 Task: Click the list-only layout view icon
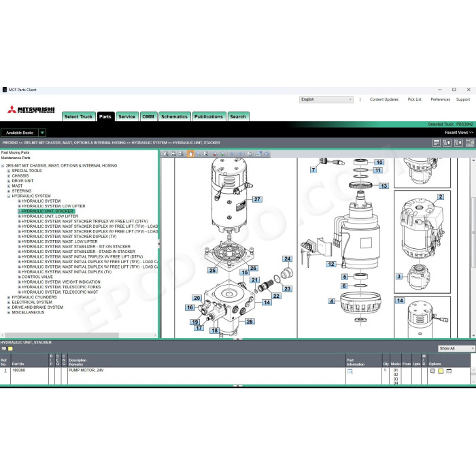coord(437,143)
